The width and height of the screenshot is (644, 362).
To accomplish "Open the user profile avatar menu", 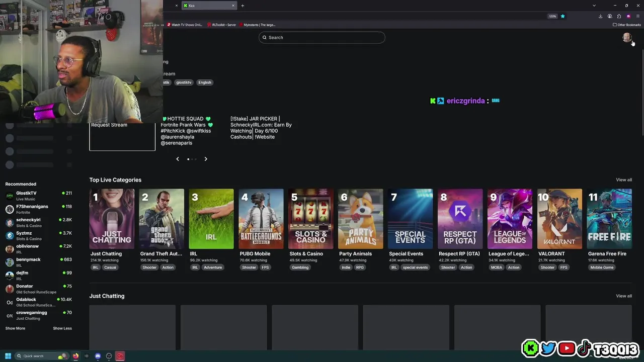I will (626, 37).
